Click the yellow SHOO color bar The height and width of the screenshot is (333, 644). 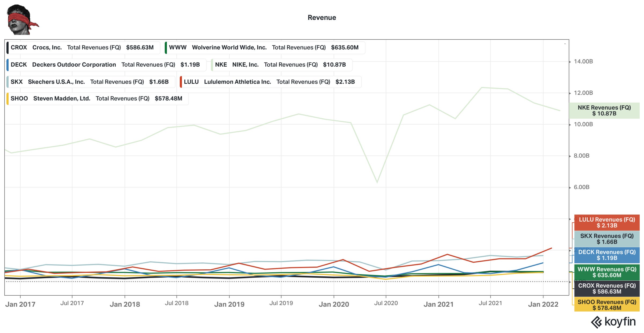(x=8, y=99)
